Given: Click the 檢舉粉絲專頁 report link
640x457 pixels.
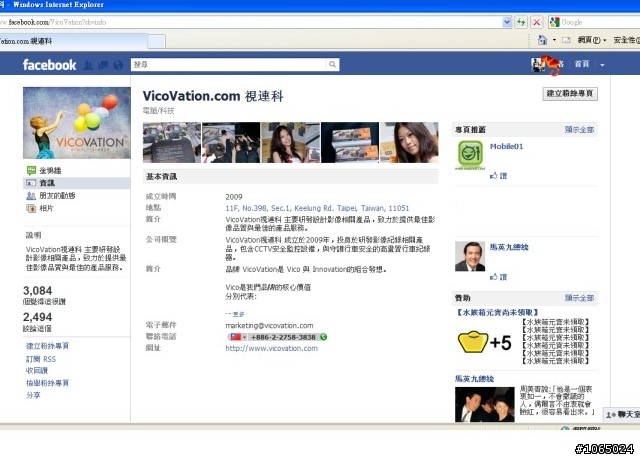Looking at the screenshot, I should [x=47, y=383].
